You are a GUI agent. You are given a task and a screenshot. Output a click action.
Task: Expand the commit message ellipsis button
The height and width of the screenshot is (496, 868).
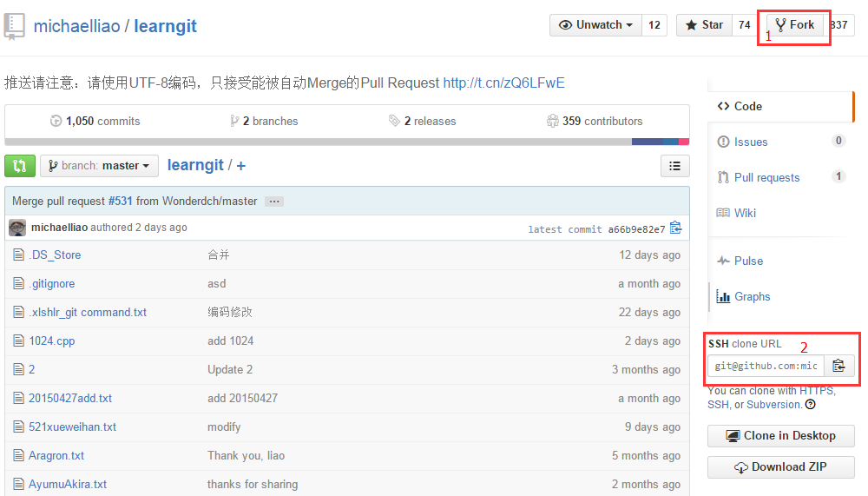tap(274, 202)
